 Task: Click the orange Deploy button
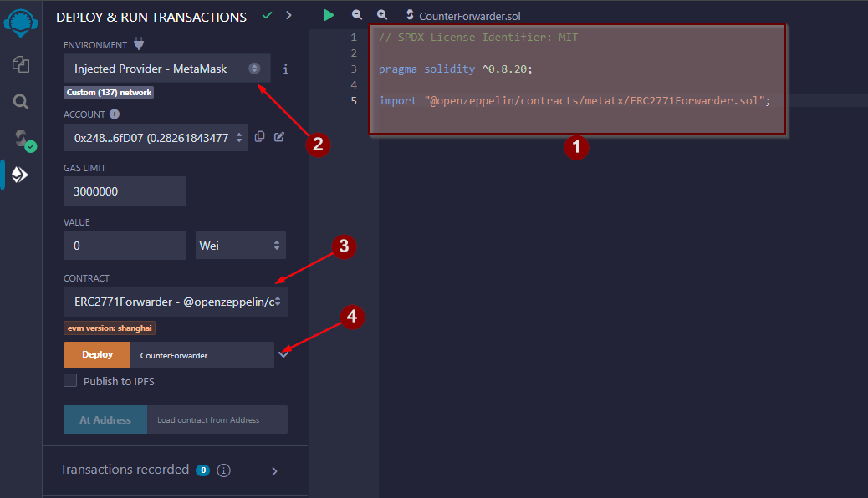(97, 355)
